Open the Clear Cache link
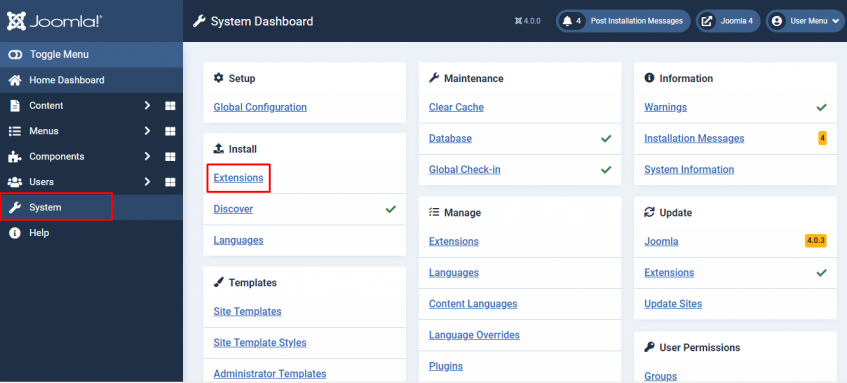 (456, 107)
